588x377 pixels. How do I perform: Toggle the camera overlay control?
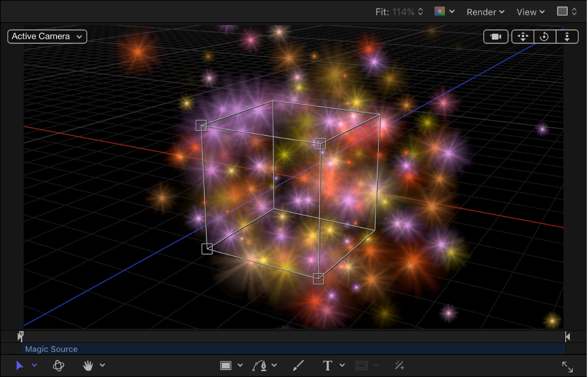495,36
